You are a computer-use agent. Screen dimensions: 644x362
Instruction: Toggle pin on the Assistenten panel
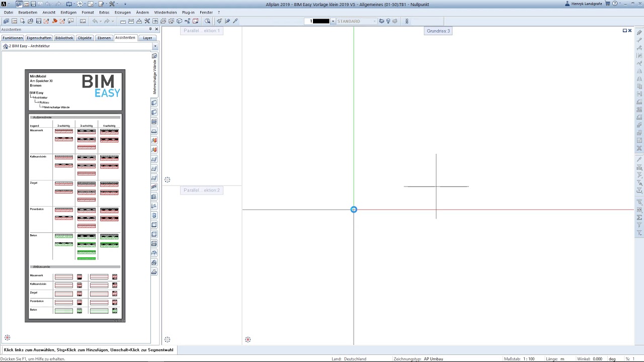(150, 29)
